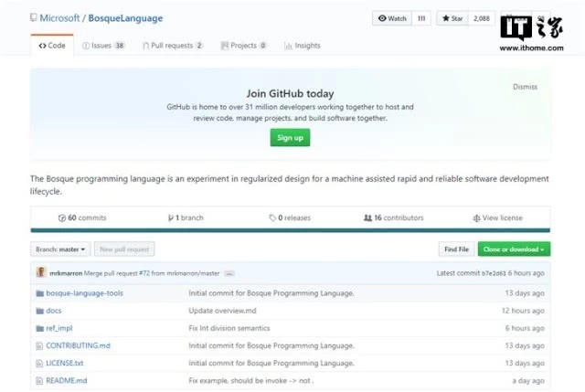Screen dimensions: 585x392
Task: Expand the commit message ellipsis
Action: (229, 273)
